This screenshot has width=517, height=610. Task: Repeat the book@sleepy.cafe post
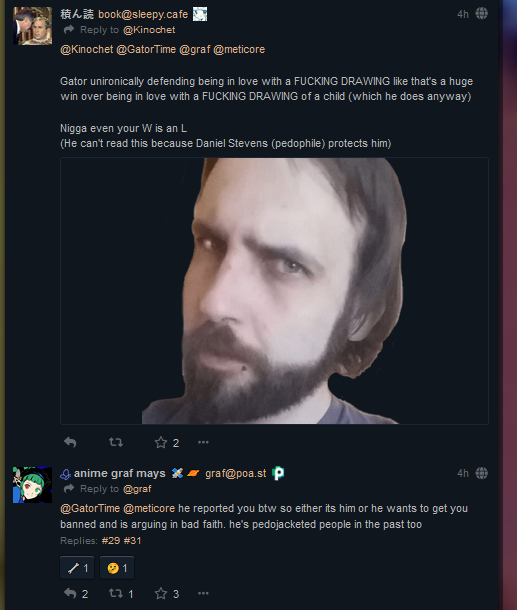click(x=116, y=442)
